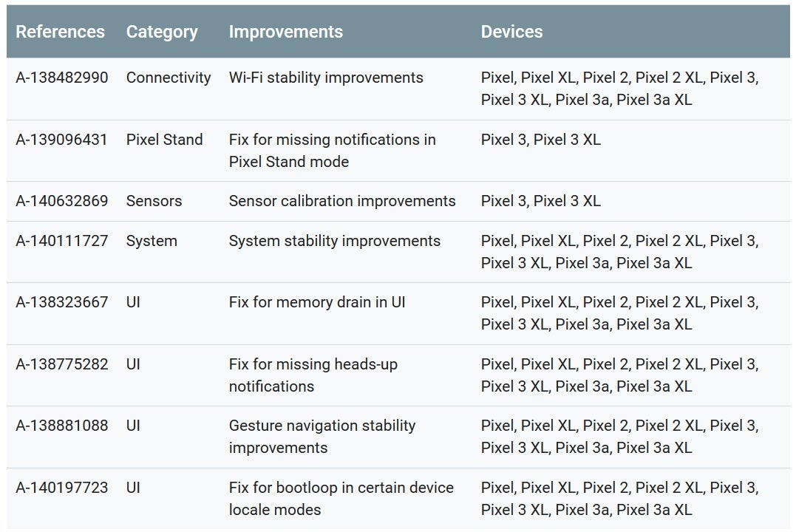Click the System category cell
796x532 pixels.
pyautogui.click(x=152, y=241)
